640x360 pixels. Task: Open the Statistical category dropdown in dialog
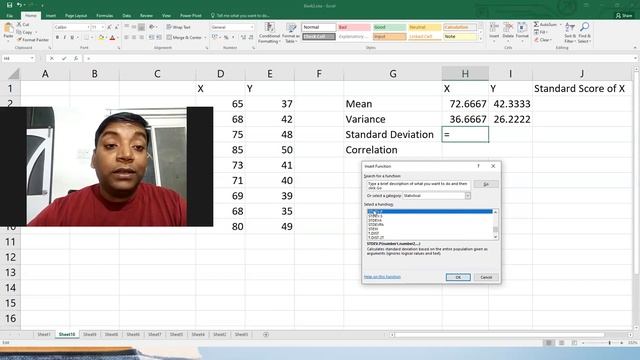[468, 196]
